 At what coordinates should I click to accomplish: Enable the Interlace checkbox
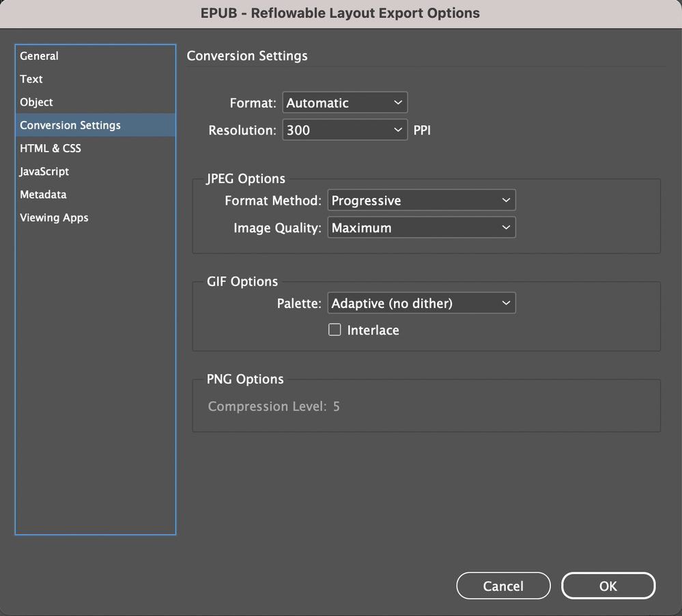click(x=335, y=330)
